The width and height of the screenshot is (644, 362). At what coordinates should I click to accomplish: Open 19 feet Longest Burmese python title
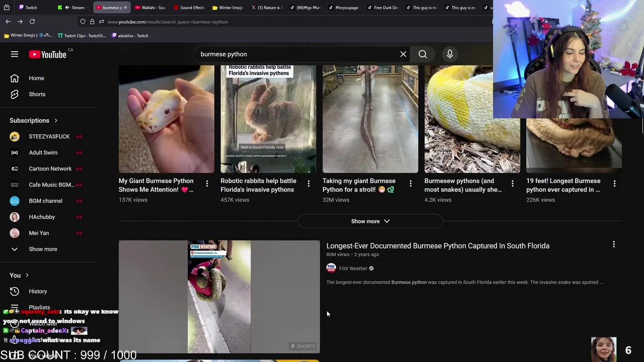(x=563, y=185)
